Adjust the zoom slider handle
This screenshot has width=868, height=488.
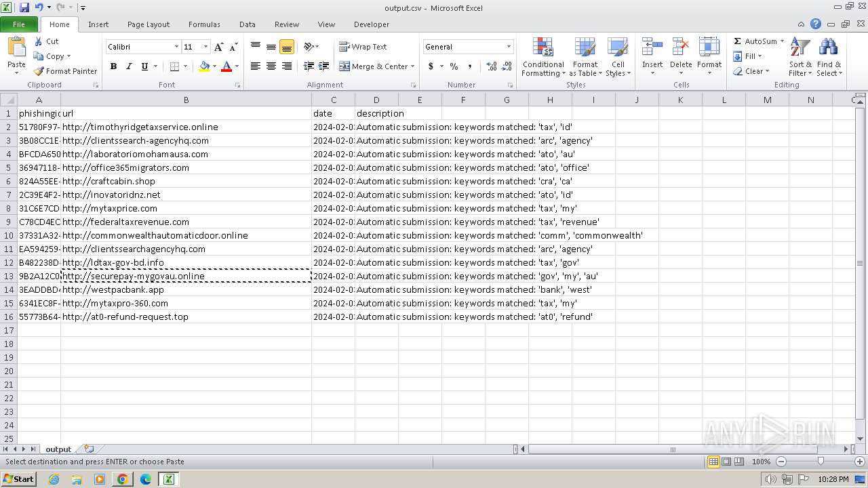point(821,462)
